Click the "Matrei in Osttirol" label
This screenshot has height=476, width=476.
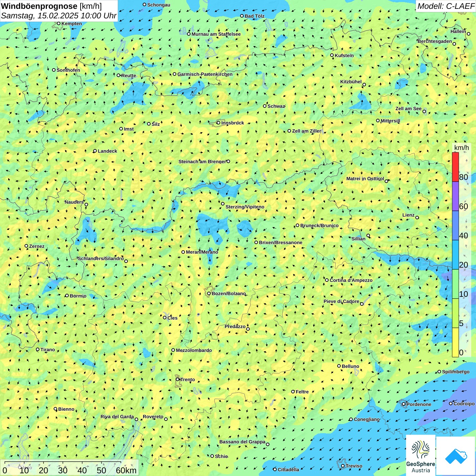pos(365,178)
